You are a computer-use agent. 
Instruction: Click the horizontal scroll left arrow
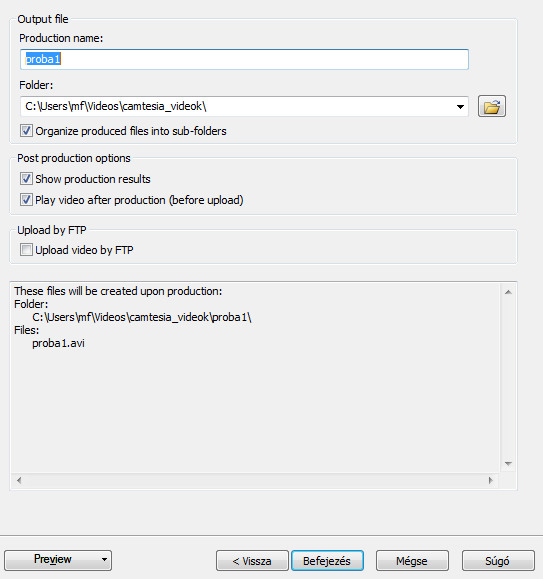pos(19,480)
